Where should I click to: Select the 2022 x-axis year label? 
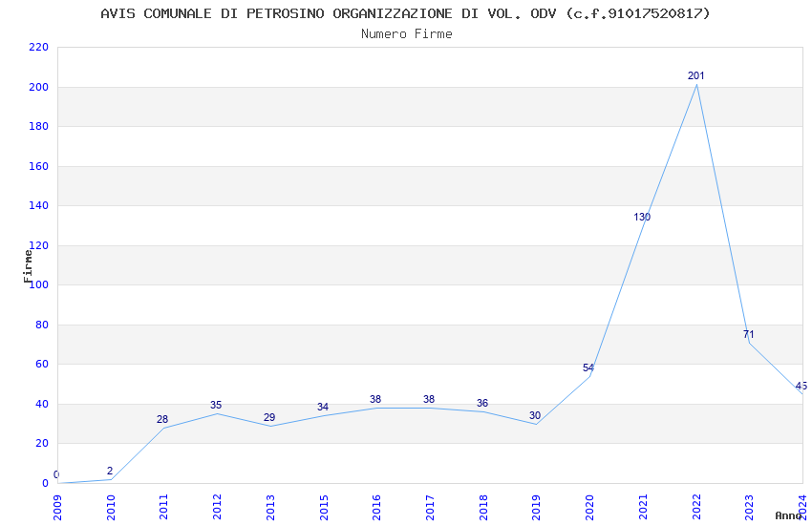696,507
